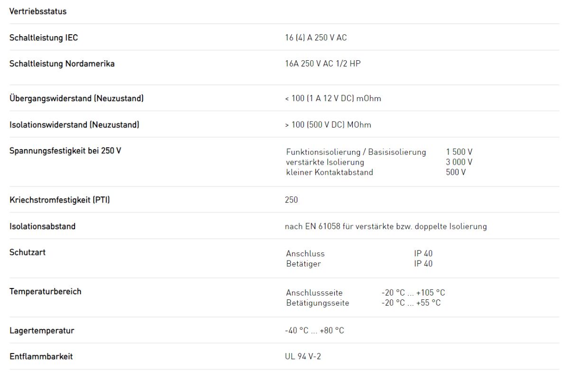Click the Schutzart row label
Viewport: 588px width, 372px height.
(28, 252)
